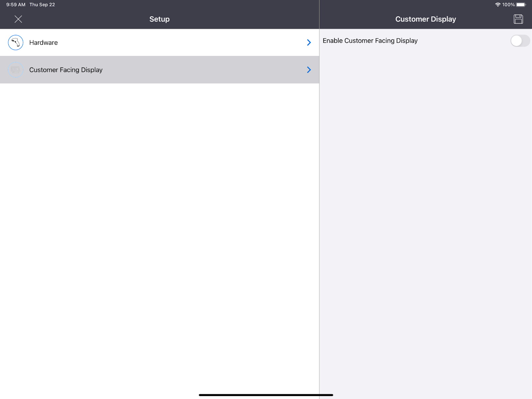Screen dimensions: 532x399
Task: Click empty space in Customer Display panel
Action: (x=426, y=216)
